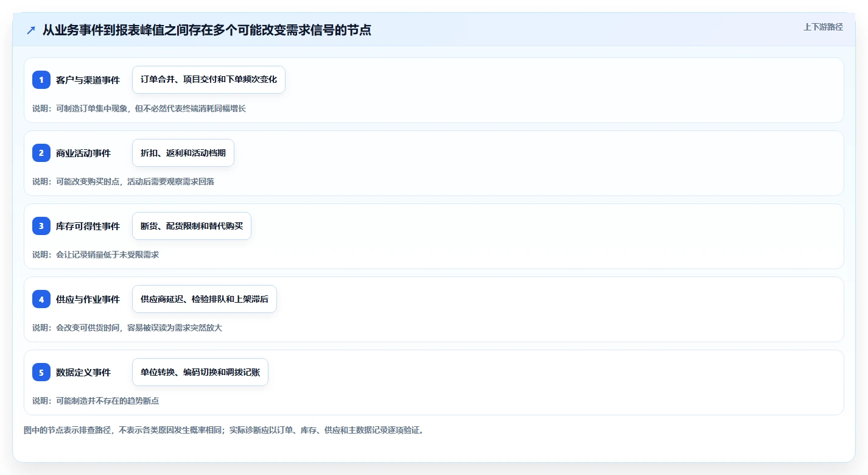The width and height of the screenshot is (868, 475).
Task: Click the 断货、配货限制和替代购买 chip
Action: click(192, 226)
